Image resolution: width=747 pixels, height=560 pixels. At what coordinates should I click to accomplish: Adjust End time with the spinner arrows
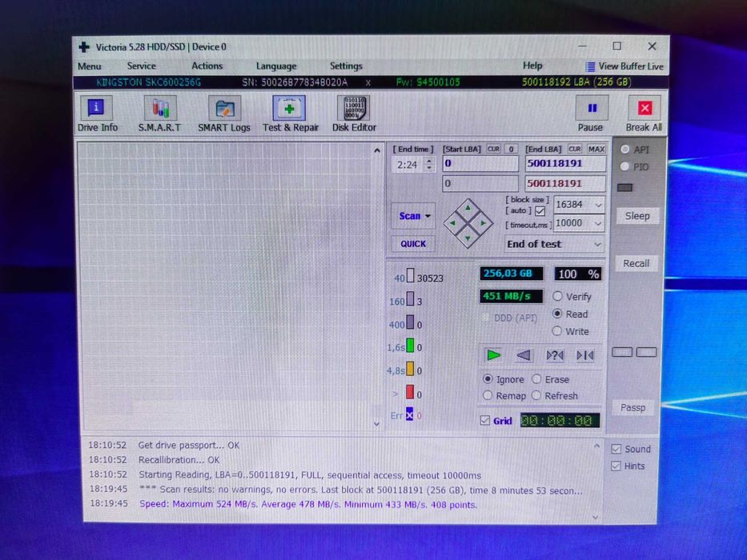pos(429,165)
